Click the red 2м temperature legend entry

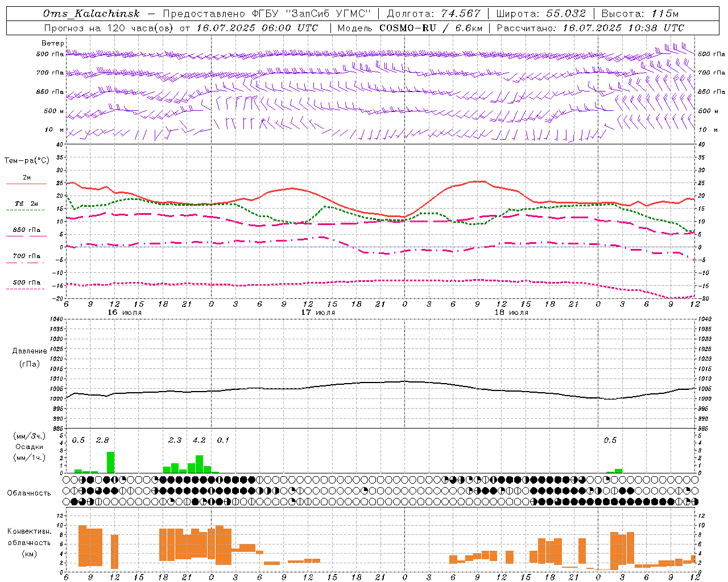pos(26,180)
